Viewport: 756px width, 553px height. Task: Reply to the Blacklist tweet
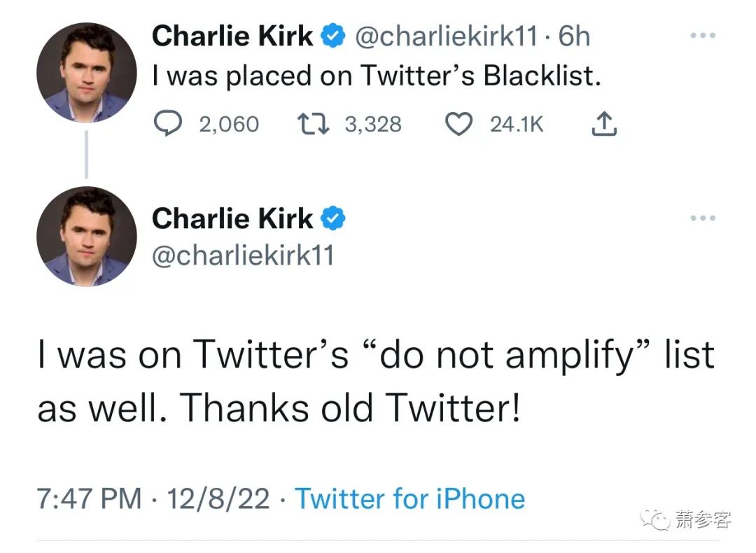point(167,125)
